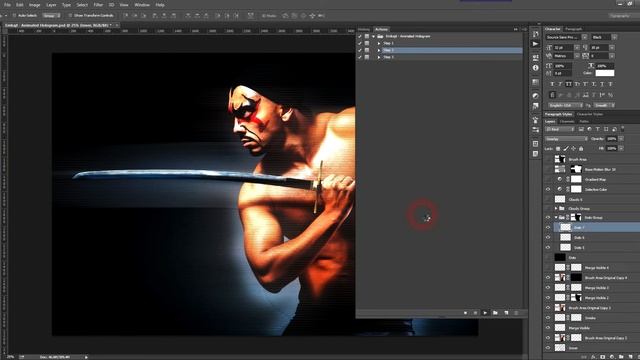Enable Show Transform Controls checkbox
This screenshot has width=640, height=360.
[70, 16]
